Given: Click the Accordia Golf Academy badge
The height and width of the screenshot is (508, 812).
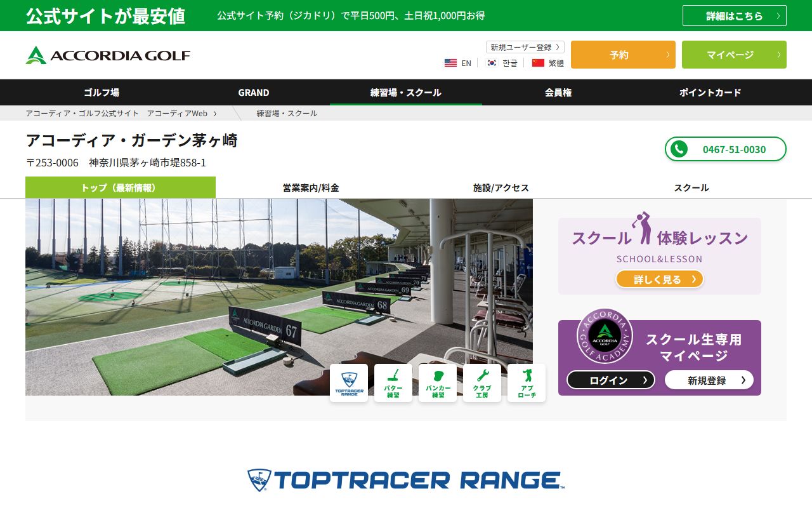Looking at the screenshot, I should pyautogui.click(x=605, y=336).
